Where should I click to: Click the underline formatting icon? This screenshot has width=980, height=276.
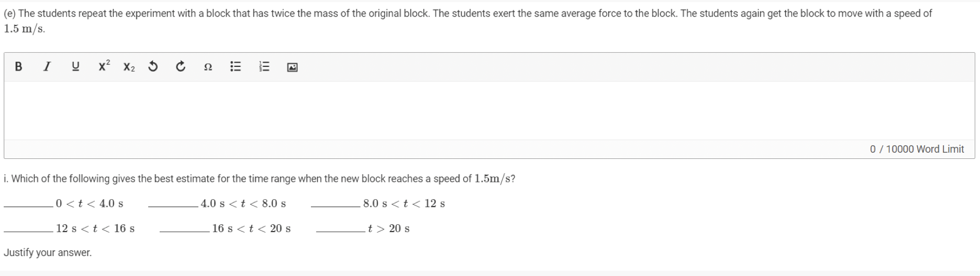tap(75, 67)
